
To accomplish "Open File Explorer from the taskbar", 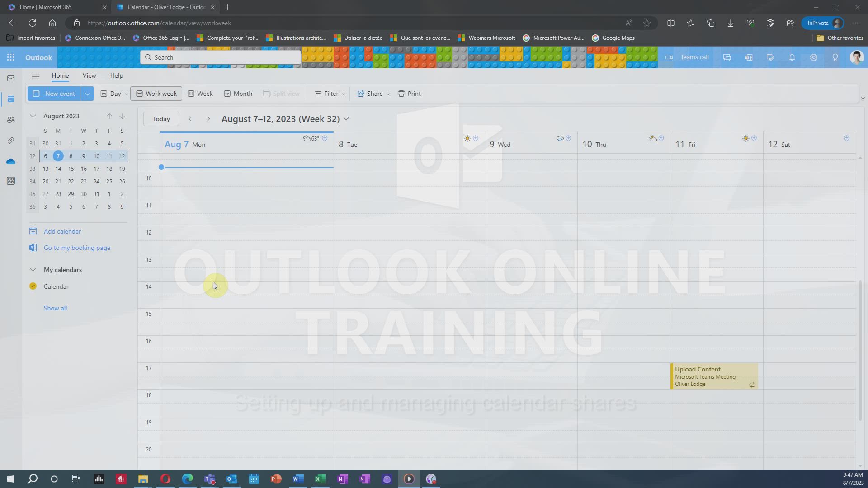I will pyautogui.click(x=143, y=479).
